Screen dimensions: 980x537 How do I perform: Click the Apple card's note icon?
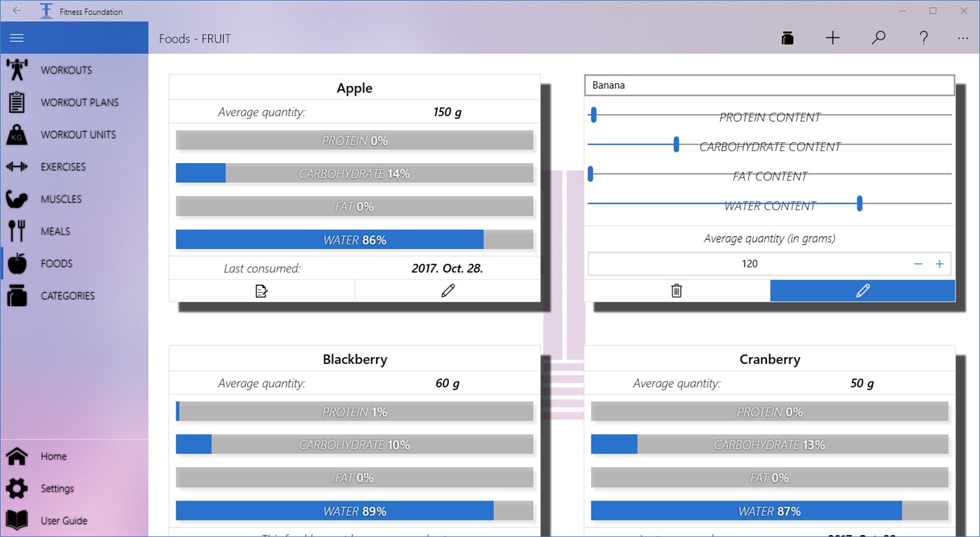[x=262, y=291]
